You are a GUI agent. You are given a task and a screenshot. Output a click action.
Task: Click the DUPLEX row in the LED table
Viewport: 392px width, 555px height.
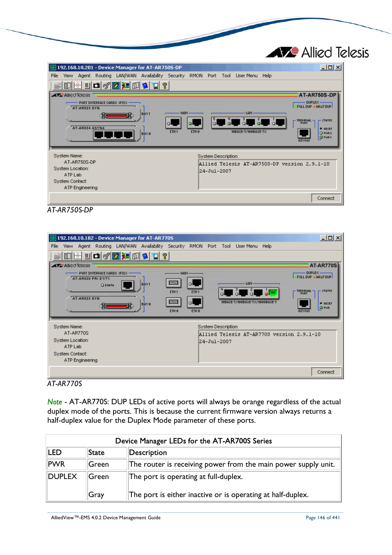(194, 486)
